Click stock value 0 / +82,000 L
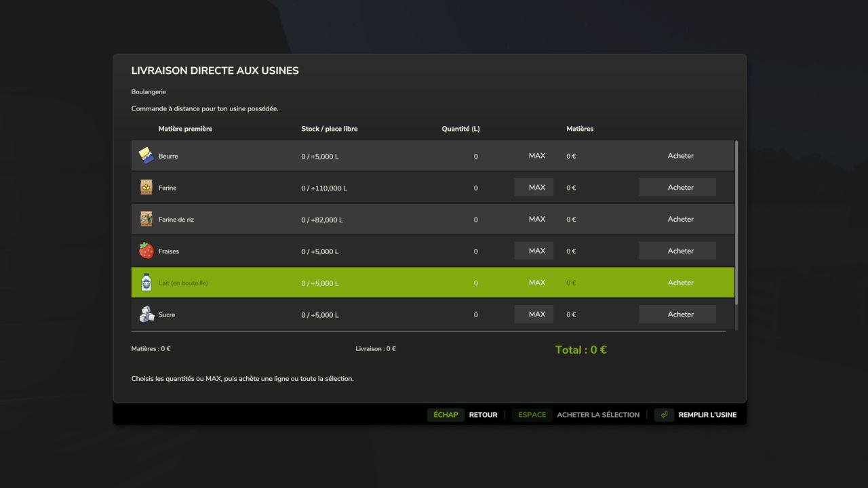 click(x=322, y=220)
